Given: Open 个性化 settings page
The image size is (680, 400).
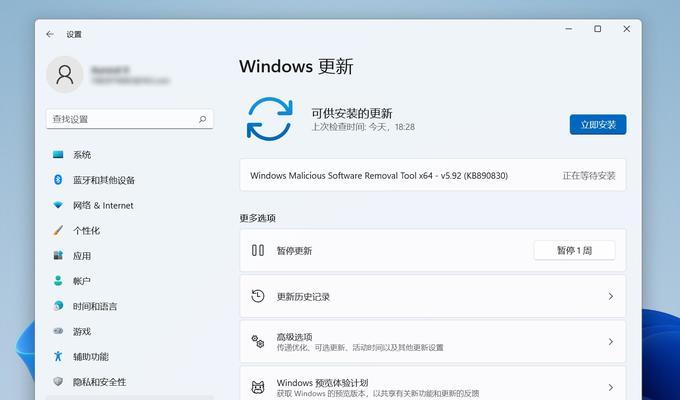Looking at the screenshot, I should [129, 230].
